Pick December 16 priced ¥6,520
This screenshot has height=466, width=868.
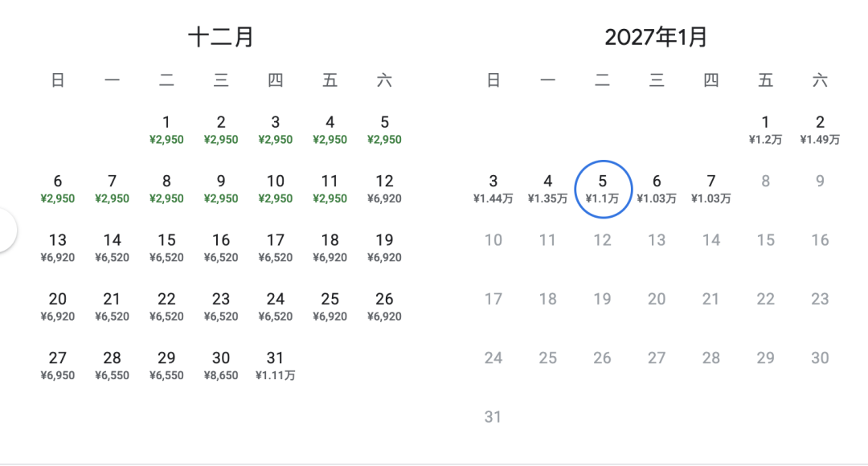pyautogui.click(x=221, y=247)
